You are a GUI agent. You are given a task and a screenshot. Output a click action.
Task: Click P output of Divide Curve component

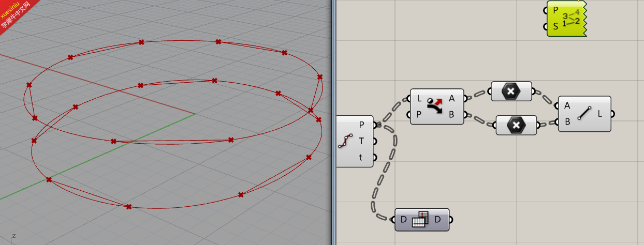(x=361, y=125)
